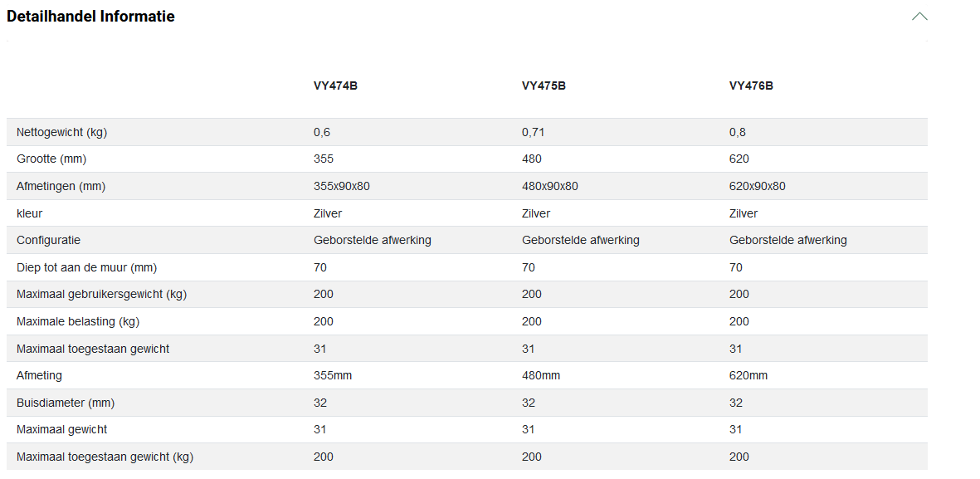
Task: Select the VY475B column header
Action: (544, 86)
